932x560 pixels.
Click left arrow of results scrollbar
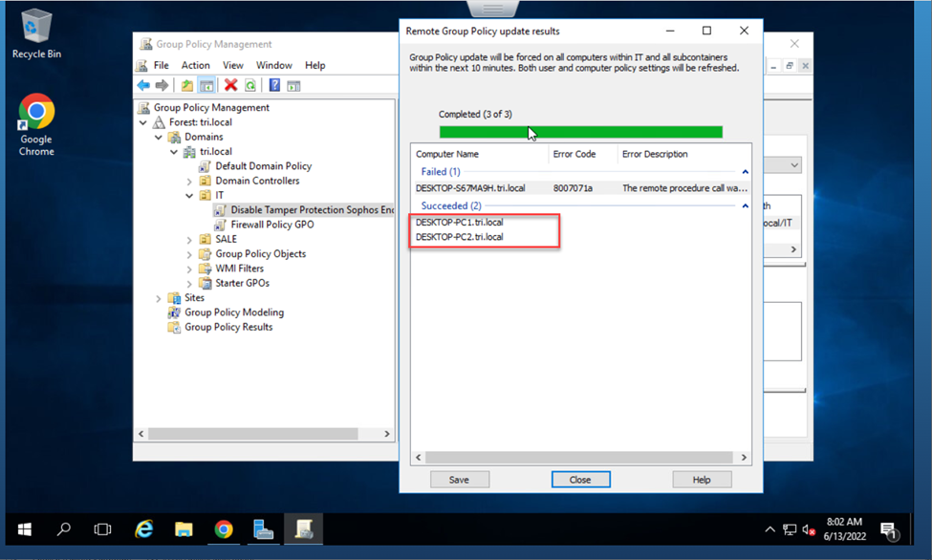click(x=419, y=457)
